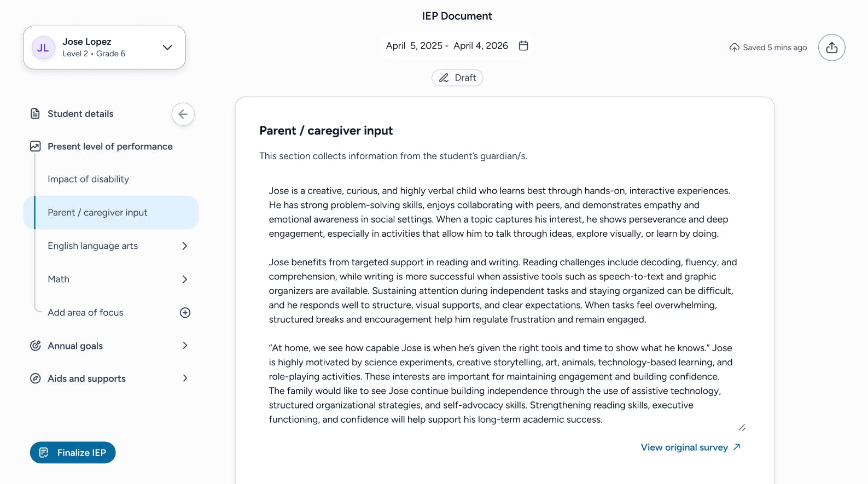Open the View original survey link
Screen dimensions: 868x484
click(690, 447)
